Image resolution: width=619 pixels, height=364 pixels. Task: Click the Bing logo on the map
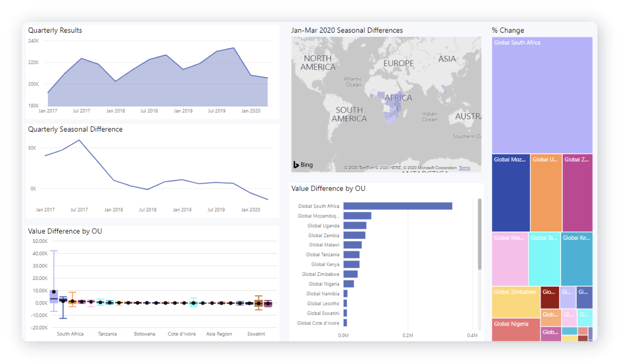coord(303,165)
